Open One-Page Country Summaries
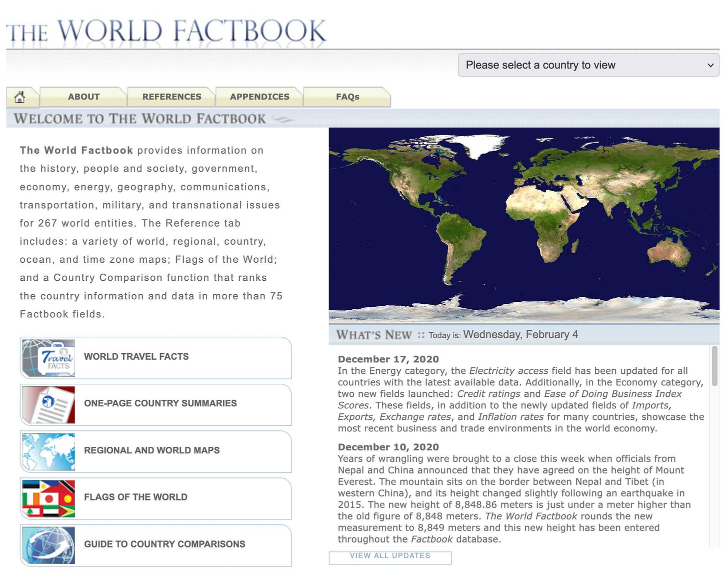 click(x=160, y=403)
